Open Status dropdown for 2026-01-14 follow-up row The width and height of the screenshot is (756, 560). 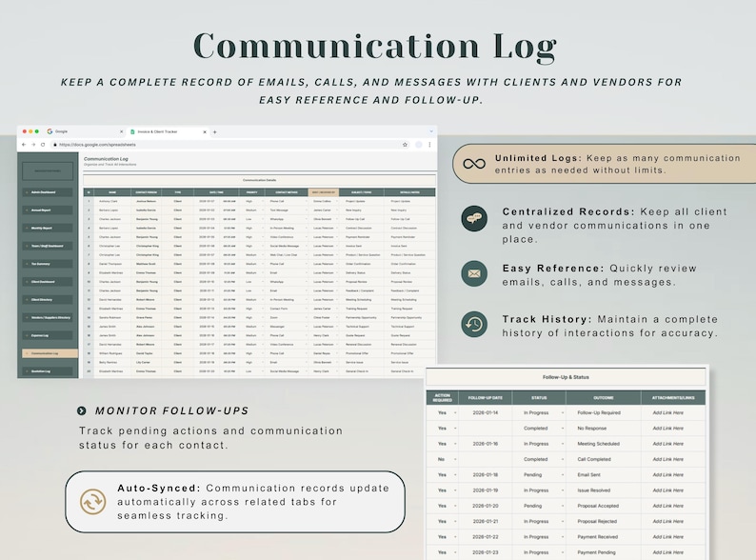562,413
